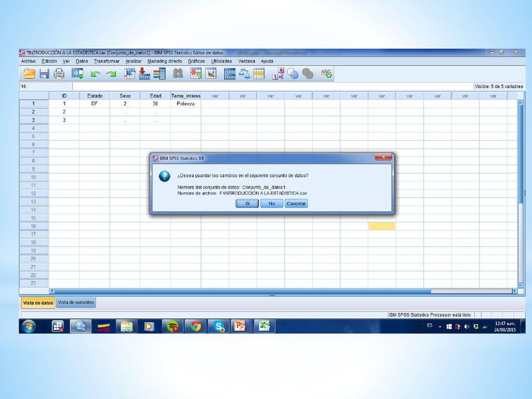
Task: Click the Use variable sets icon
Action: (292, 73)
